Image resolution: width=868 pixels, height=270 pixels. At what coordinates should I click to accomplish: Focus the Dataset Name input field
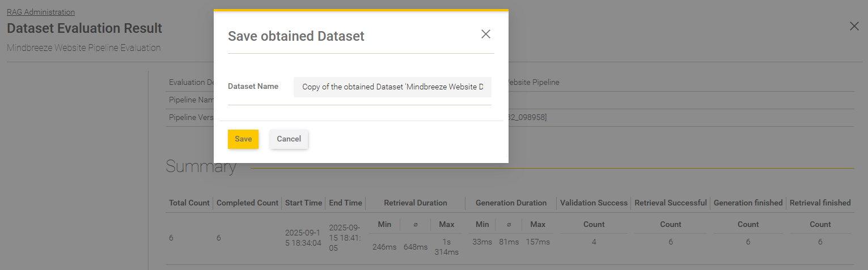tap(392, 87)
